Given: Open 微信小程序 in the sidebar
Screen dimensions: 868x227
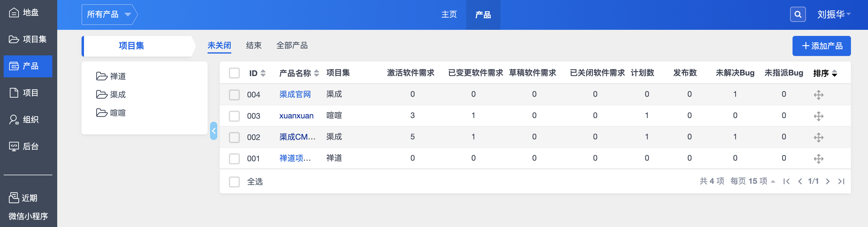Looking at the screenshot, I should (28, 216).
